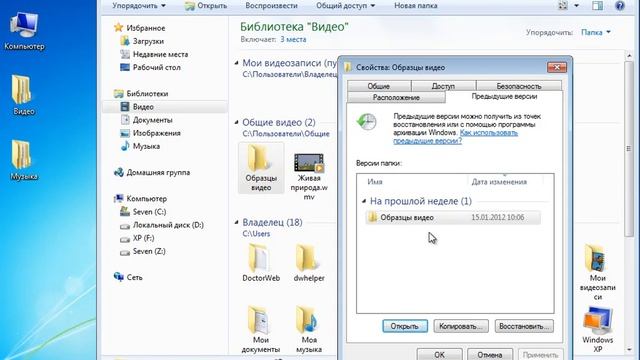This screenshot has height=360, width=640.
Task: Select the dwhelper folder
Action: (309, 262)
